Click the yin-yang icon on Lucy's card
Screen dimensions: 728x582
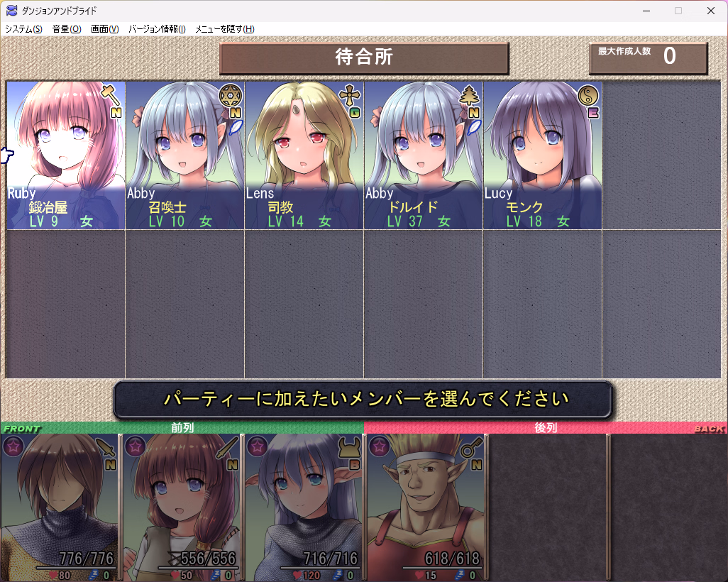coord(586,93)
